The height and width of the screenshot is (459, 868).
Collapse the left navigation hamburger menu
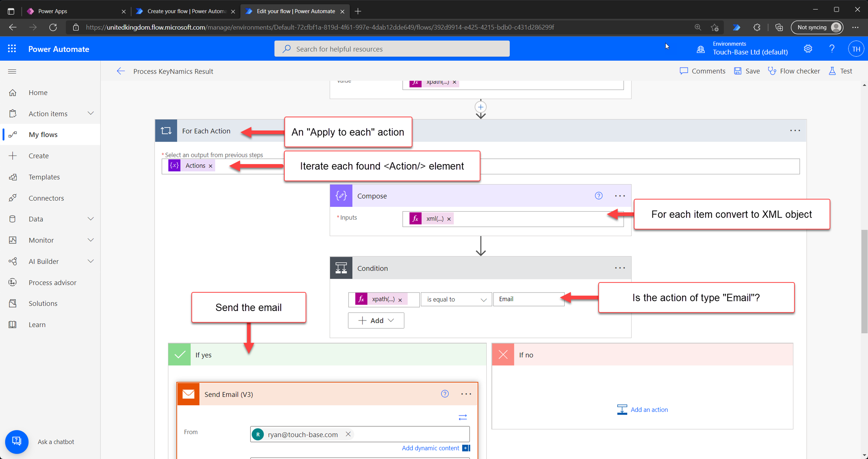click(x=12, y=71)
